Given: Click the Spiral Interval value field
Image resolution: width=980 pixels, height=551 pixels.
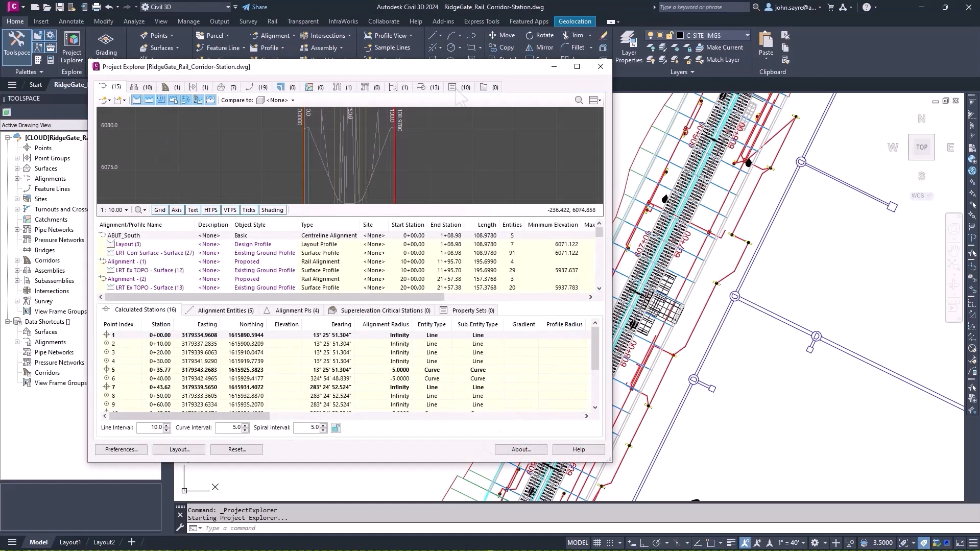Looking at the screenshot, I should tap(307, 427).
